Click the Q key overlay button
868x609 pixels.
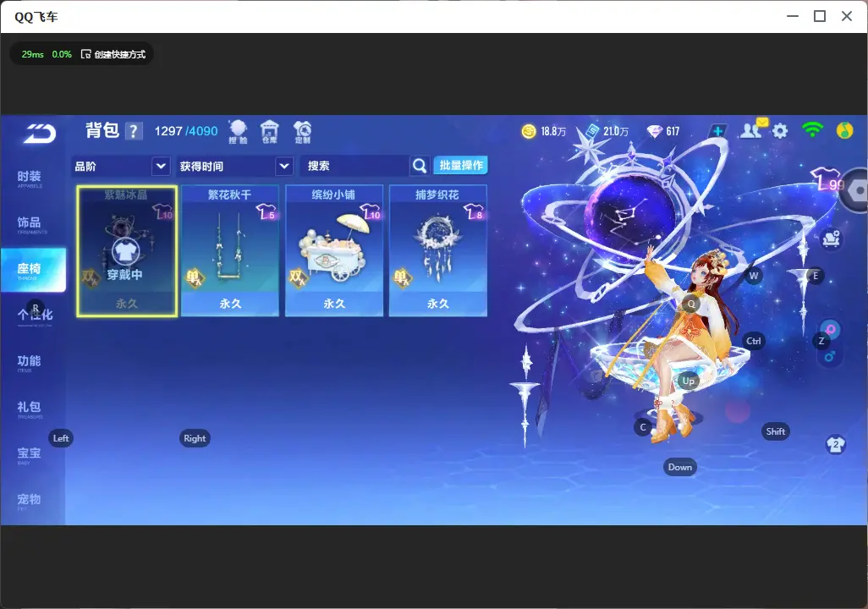[691, 304]
